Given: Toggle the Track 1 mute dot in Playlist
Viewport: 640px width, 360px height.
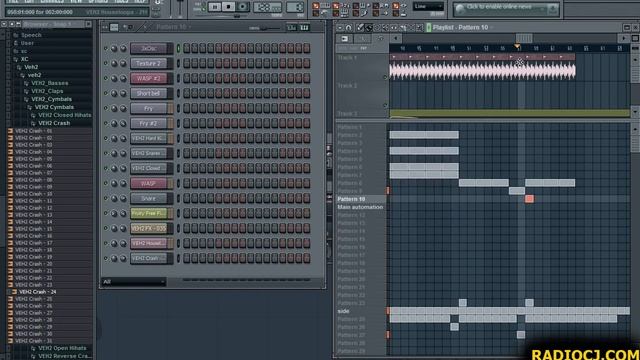Looking at the screenshot, I should click(x=385, y=77).
